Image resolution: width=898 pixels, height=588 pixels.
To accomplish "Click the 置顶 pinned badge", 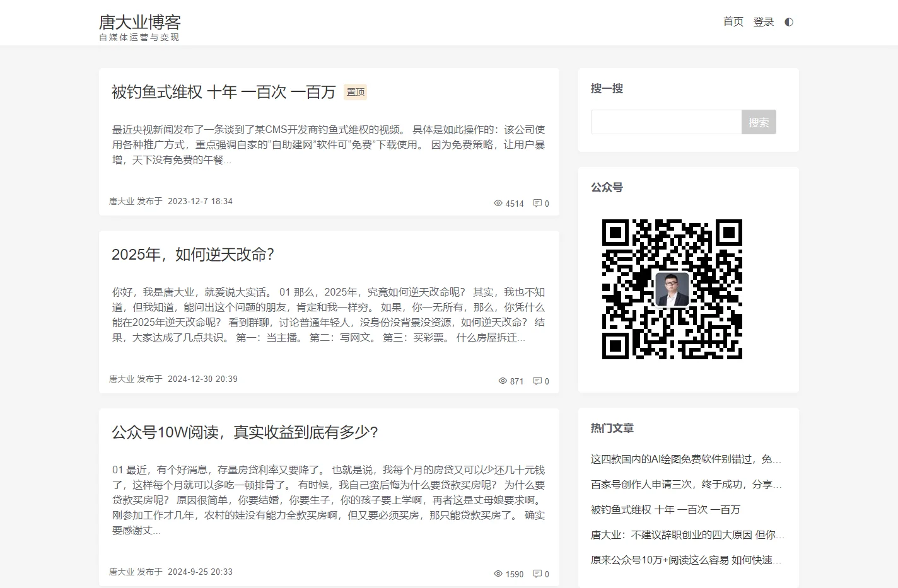I will 356,92.
